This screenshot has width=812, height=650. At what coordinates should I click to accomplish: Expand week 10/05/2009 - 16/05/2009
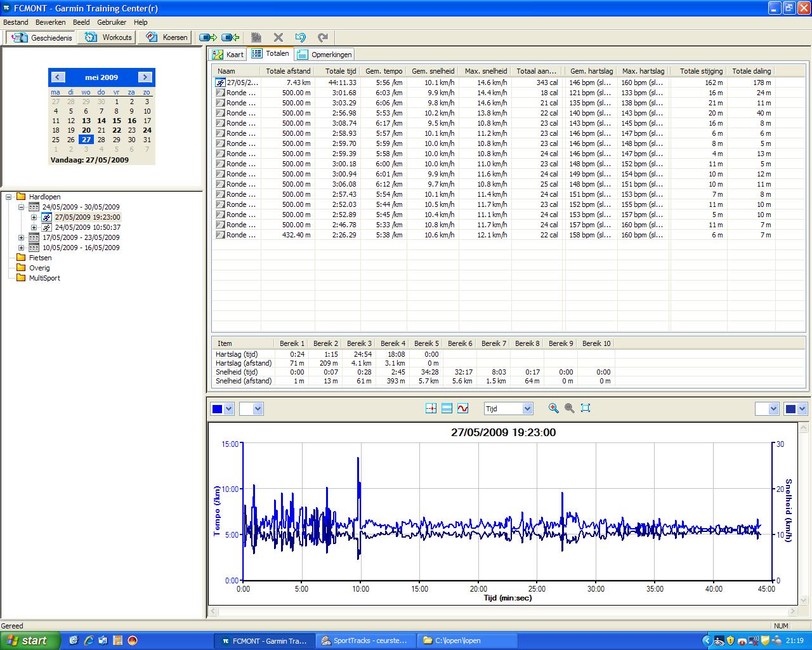pyautogui.click(x=21, y=248)
